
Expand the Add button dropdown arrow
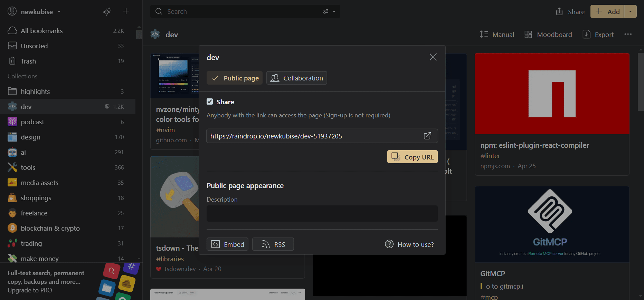click(631, 11)
